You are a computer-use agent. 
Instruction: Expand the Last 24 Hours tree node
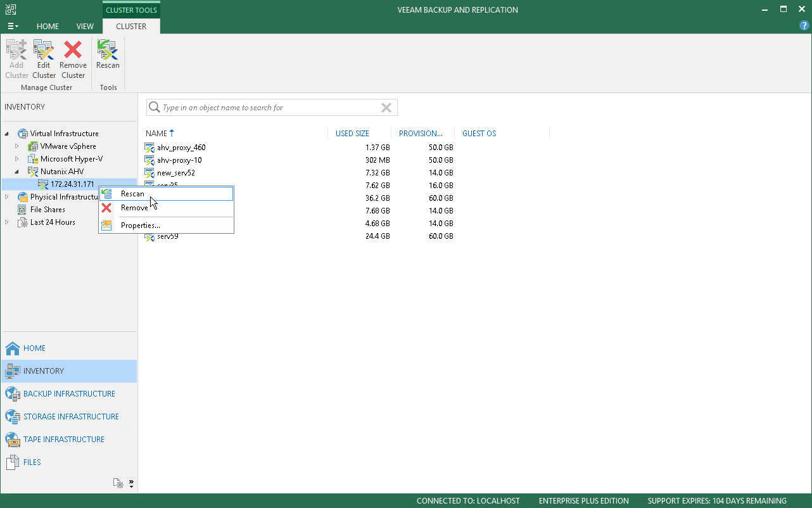[7, 222]
